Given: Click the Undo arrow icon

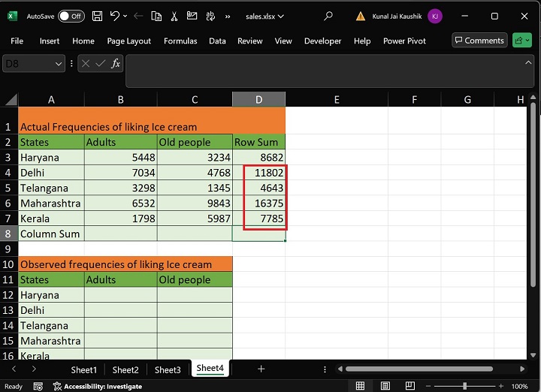Looking at the screenshot, I should click(114, 16).
